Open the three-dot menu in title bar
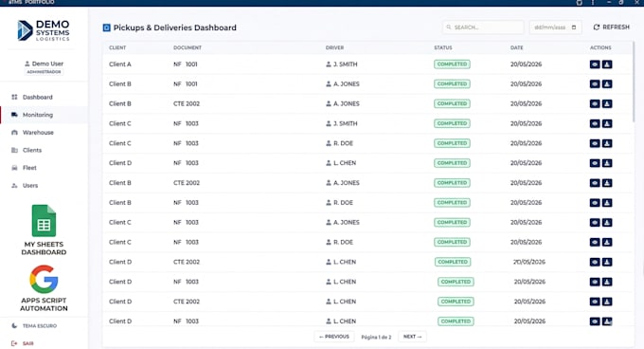 click(x=593, y=3)
